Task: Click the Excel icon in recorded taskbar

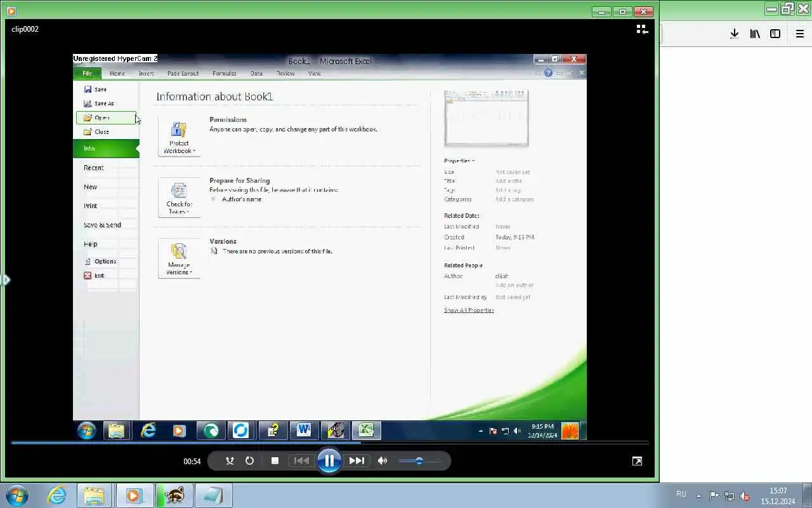Action: (x=366, y=431)
